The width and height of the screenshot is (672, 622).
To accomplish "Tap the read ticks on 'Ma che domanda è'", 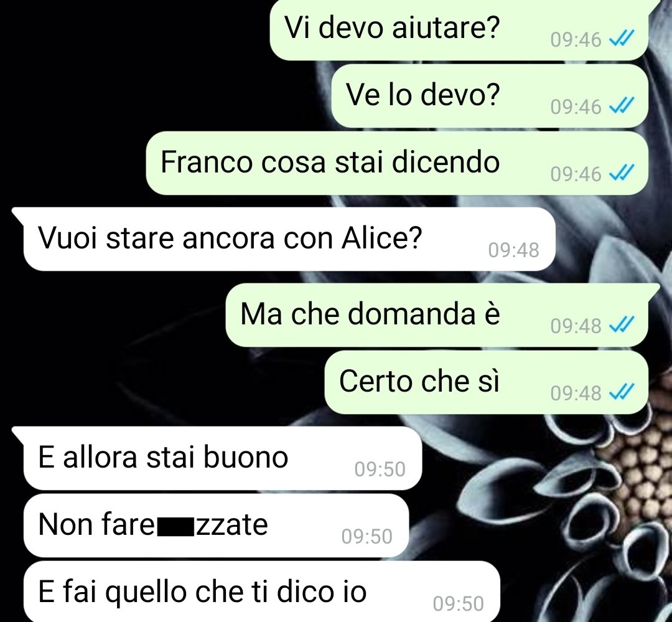I will (x=622, y=326).
